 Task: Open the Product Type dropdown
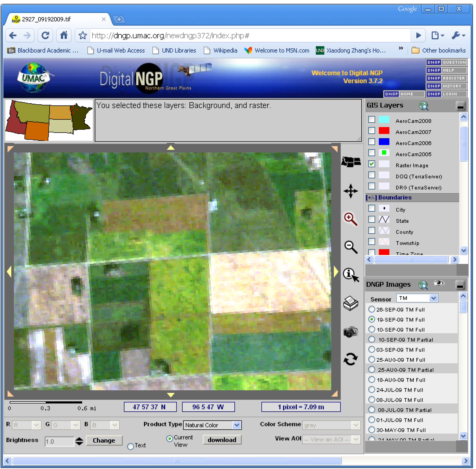tap(212, 425)
